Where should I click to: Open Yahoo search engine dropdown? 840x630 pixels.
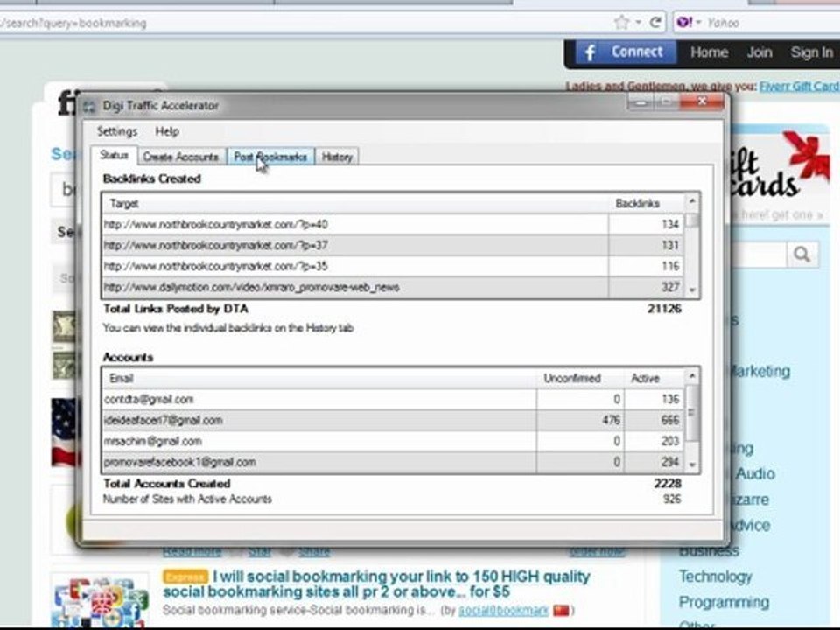pyautogui.click(x=689, y=23)
